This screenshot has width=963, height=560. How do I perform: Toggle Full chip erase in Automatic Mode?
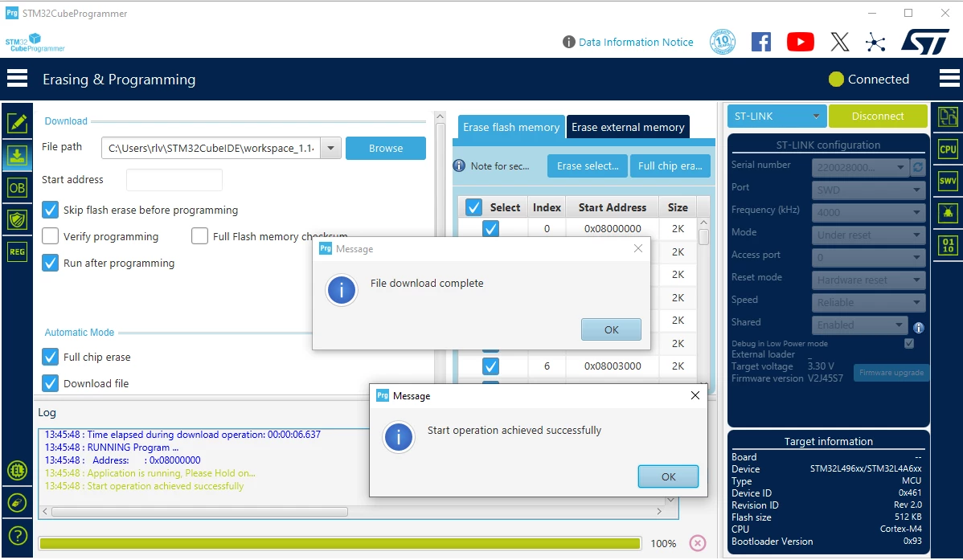(51, 357)
